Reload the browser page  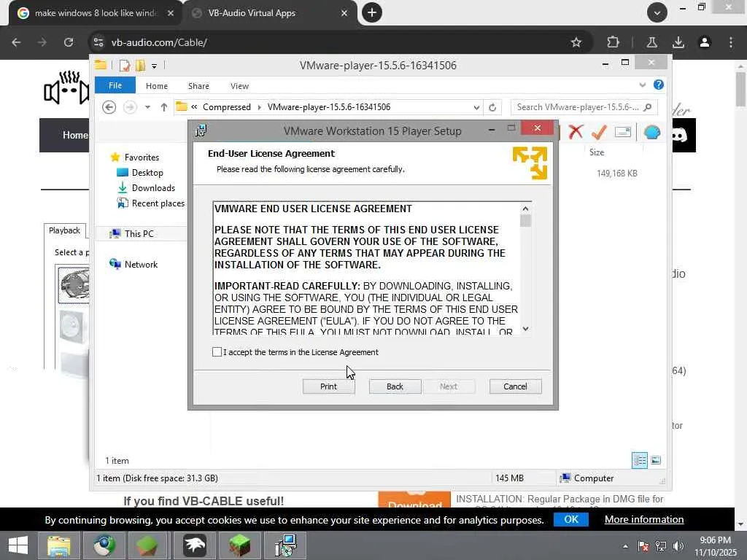pyautogui.click(x=69, y=42)
